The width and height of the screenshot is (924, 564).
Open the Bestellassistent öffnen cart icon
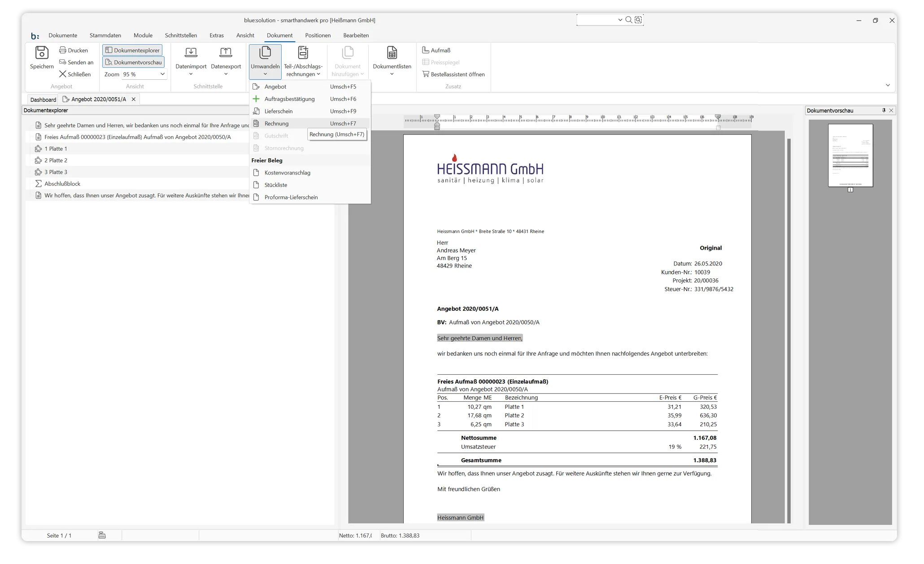(x=426, y=74)
